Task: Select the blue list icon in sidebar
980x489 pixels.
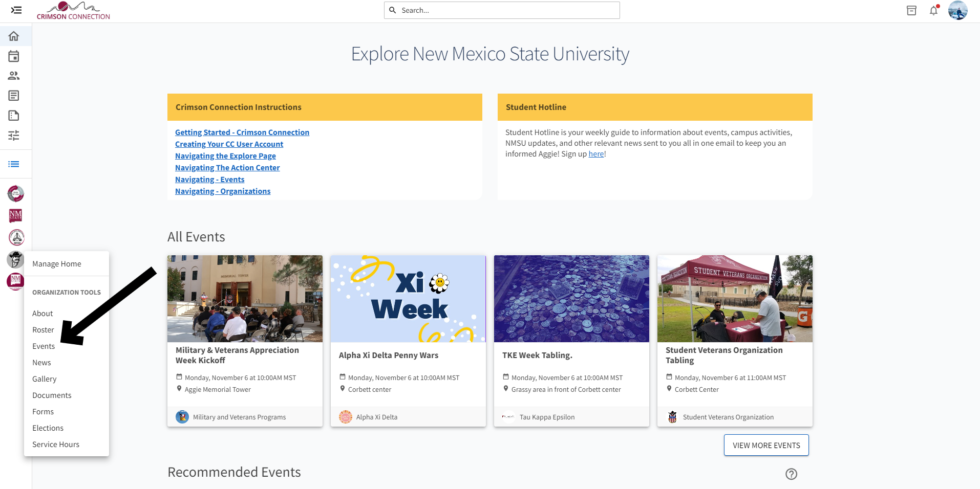Action: 14,164
